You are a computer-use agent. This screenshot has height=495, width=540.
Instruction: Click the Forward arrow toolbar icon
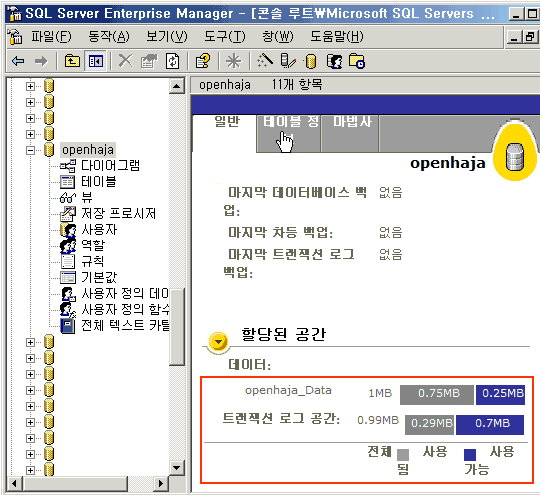point(41,61)
